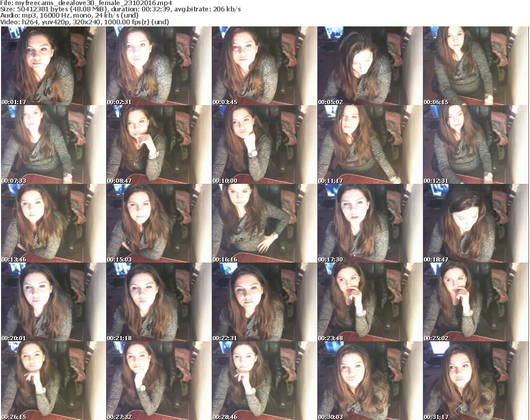Click the thumbnail at 00:18:47

coord(475,224)
